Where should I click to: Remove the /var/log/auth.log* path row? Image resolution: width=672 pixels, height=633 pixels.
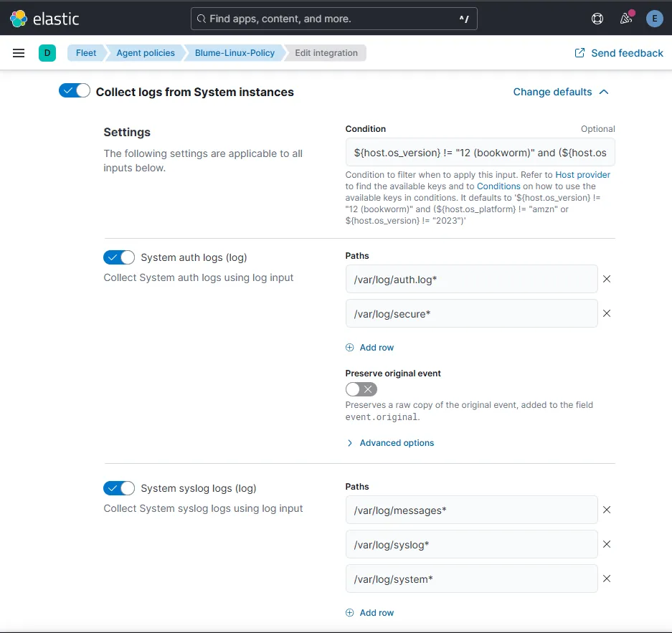point(607,279)
